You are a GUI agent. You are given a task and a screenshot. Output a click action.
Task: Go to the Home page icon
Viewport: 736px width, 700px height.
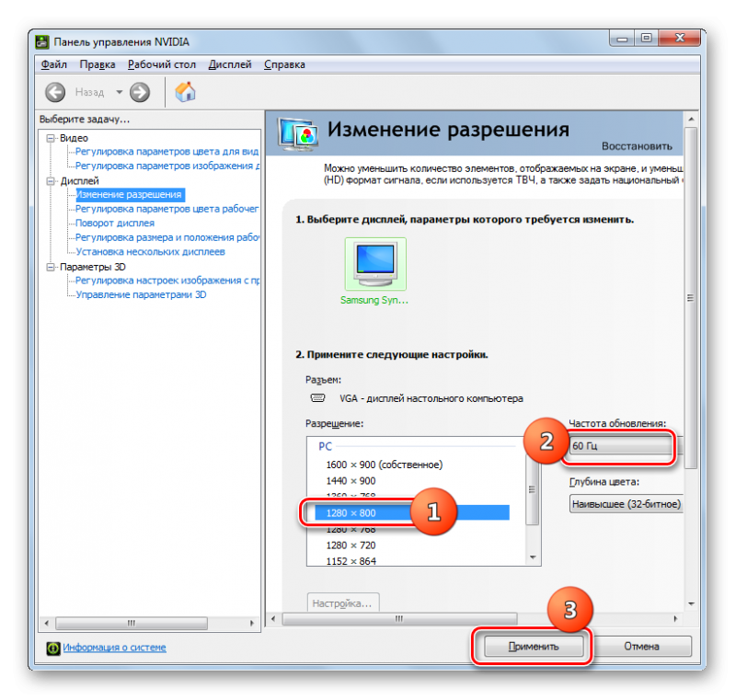pos(186,91)
